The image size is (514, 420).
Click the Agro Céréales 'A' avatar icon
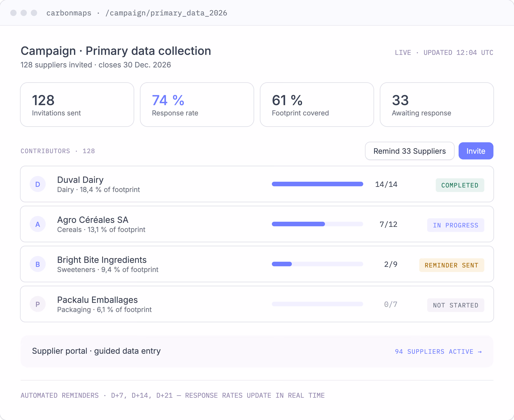tap(38, 224)
